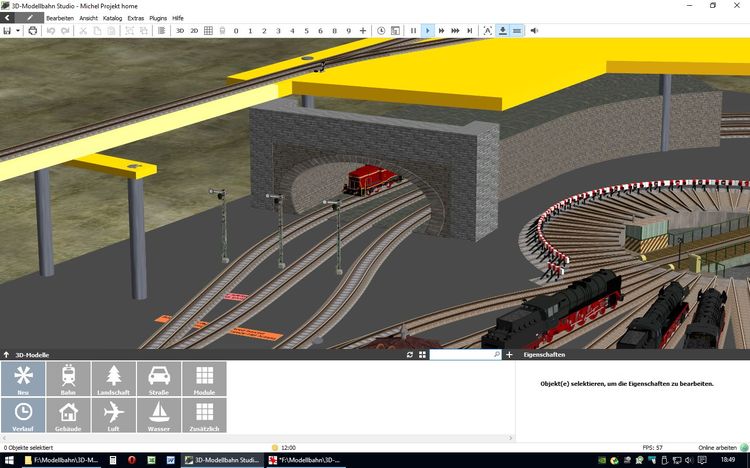Select camera position 9
750x468 pixels.
(349, 31)
